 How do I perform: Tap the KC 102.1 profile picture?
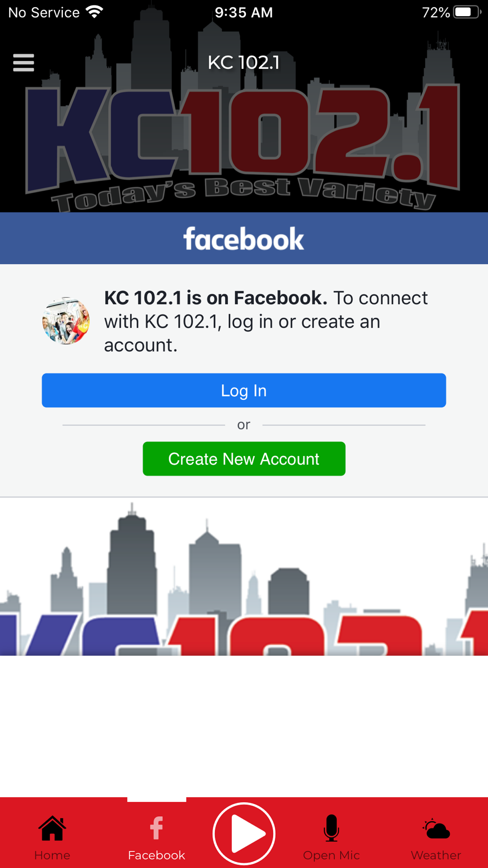click(x=66, y=321)
